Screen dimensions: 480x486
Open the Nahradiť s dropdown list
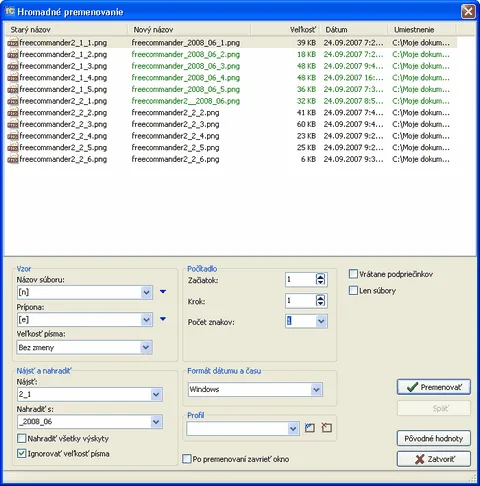click(x=156, y=422)
